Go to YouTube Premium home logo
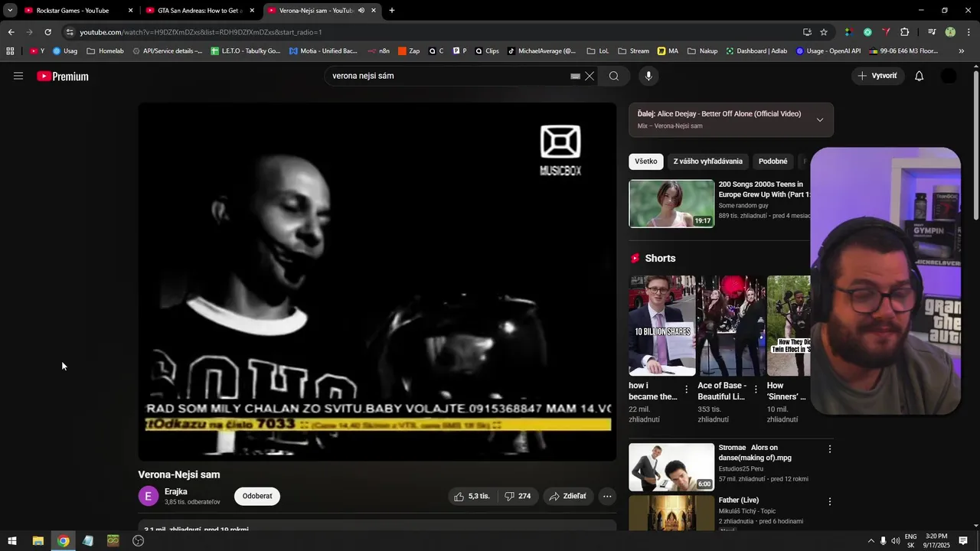The width and height of the screenshot is (980, 551). pos(63,76)
